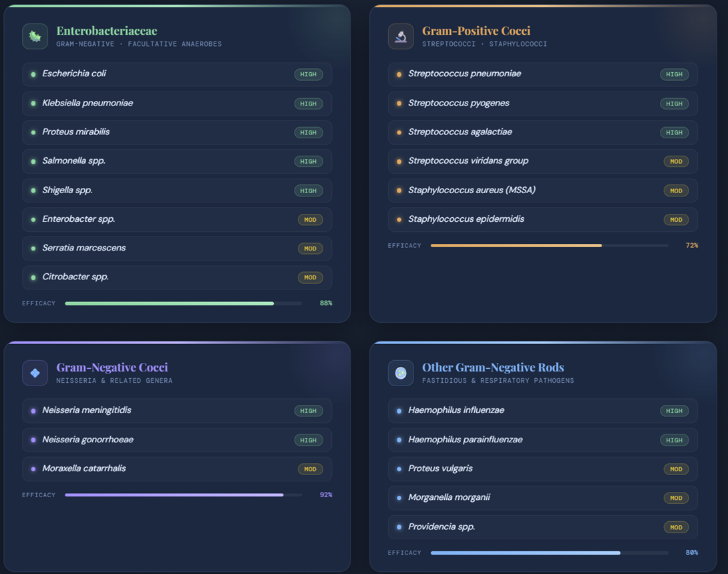Click the green dot beside Proteus mirabilis
The image size is (728, 574).
coord(33,132)
